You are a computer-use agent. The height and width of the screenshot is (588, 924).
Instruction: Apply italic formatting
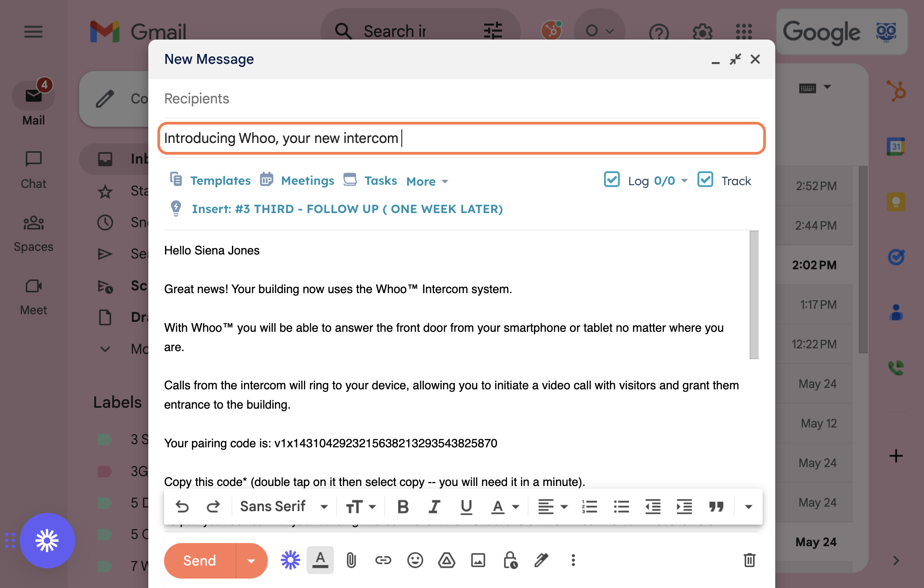[x=434, y=507]
